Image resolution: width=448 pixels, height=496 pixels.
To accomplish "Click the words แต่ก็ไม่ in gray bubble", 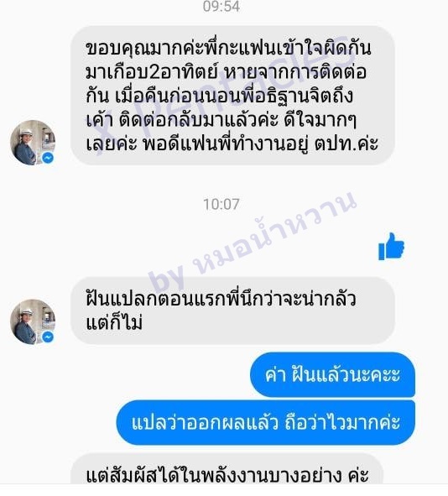I will pyautogui.click(x=114, y=322).
